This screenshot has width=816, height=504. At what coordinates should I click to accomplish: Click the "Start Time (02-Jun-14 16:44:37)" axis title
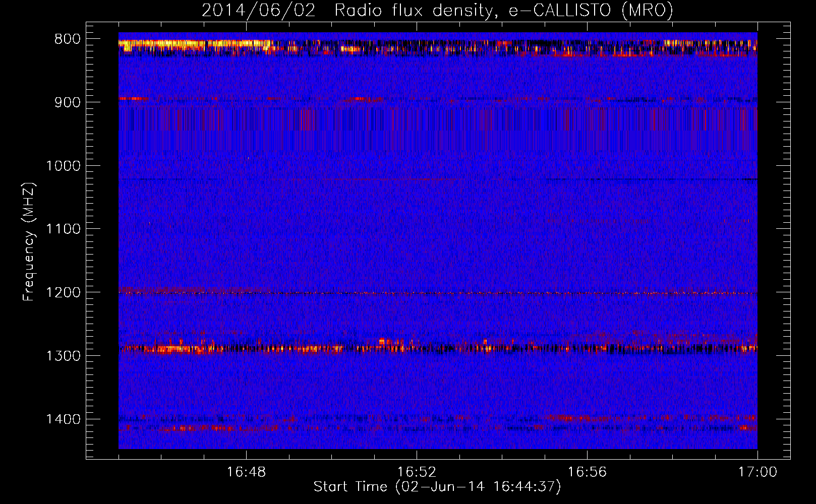click(x=437, y=487)
